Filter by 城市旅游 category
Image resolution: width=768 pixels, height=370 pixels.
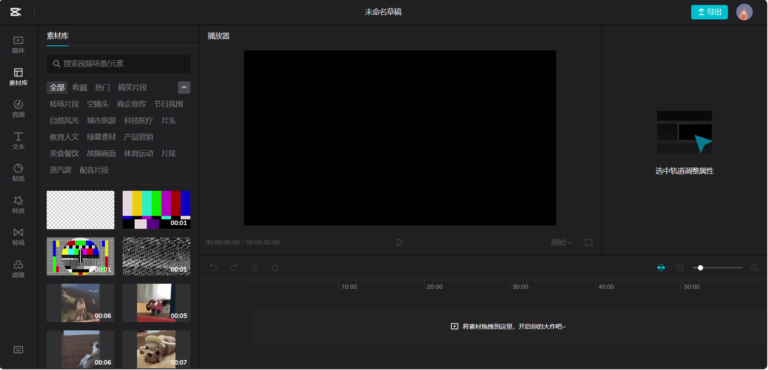101,121
